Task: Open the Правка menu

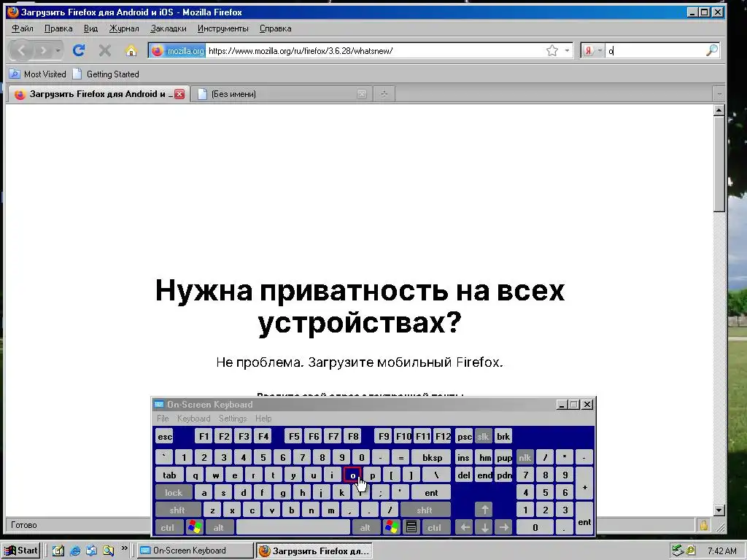Action: click(58, 28)
